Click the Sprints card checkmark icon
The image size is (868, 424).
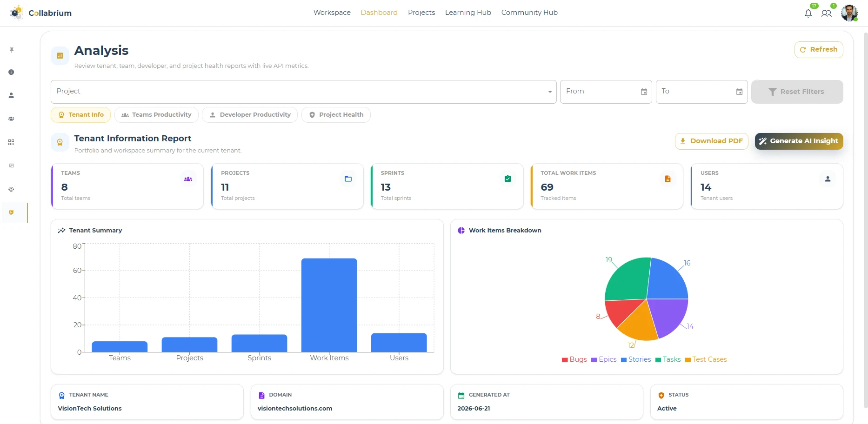pyautogui.click(x=507, y=179)
